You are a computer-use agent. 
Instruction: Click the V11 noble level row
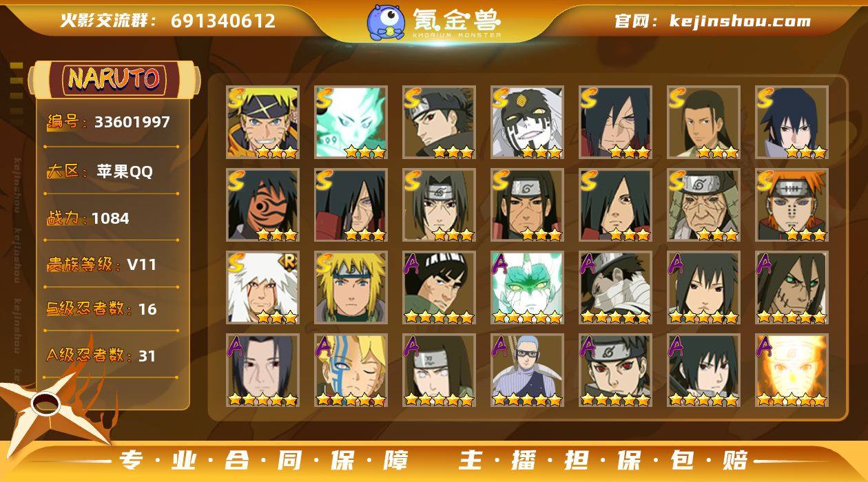tap(110, 264)
